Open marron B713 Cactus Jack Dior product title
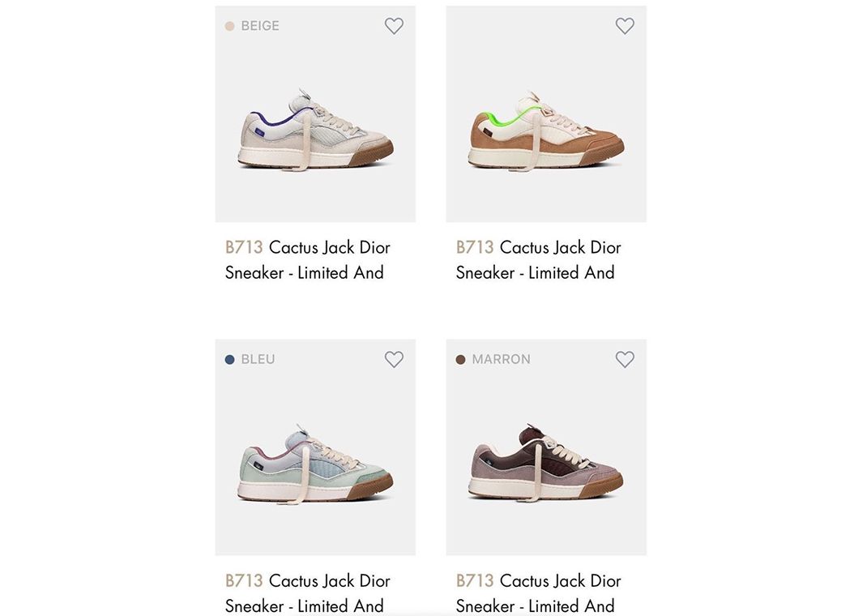The width and height of the screenshot is (867, 616). [538, 593]
